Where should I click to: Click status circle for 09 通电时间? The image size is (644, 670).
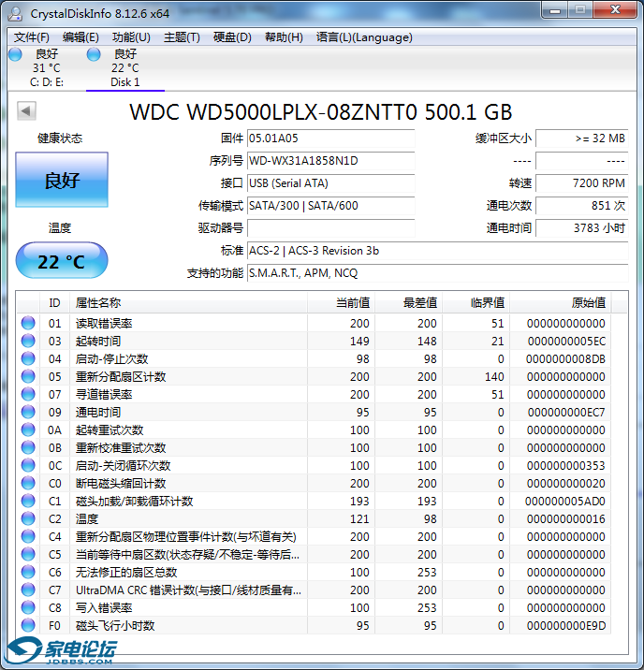[x=28, y=412]
